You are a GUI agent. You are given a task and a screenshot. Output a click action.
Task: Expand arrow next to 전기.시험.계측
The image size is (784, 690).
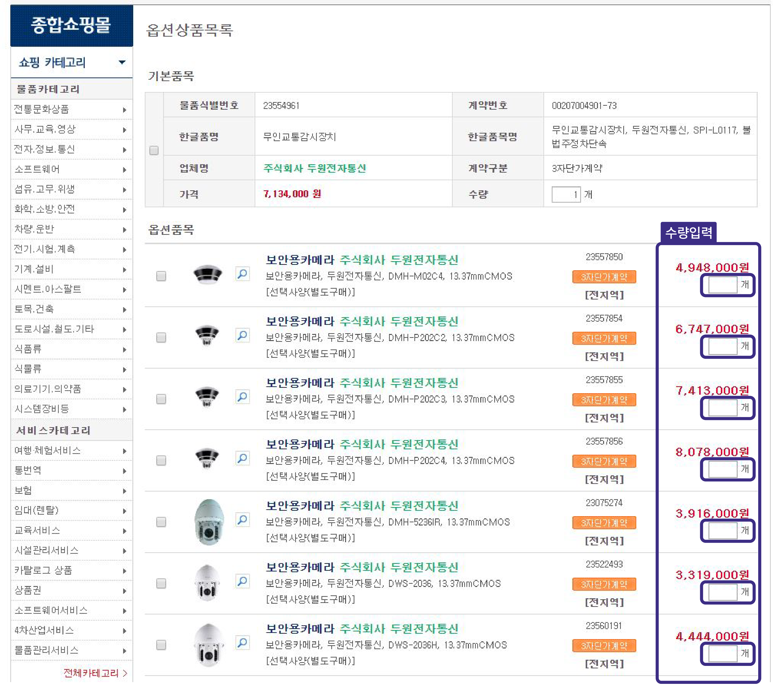pos(125,250)
